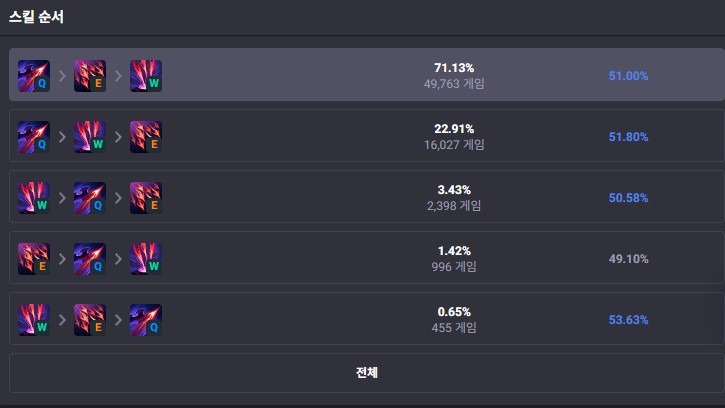Select the E skill icon in the 0.65% row
This screenshot has height=408, width=725.
click(x=90, y=320)
